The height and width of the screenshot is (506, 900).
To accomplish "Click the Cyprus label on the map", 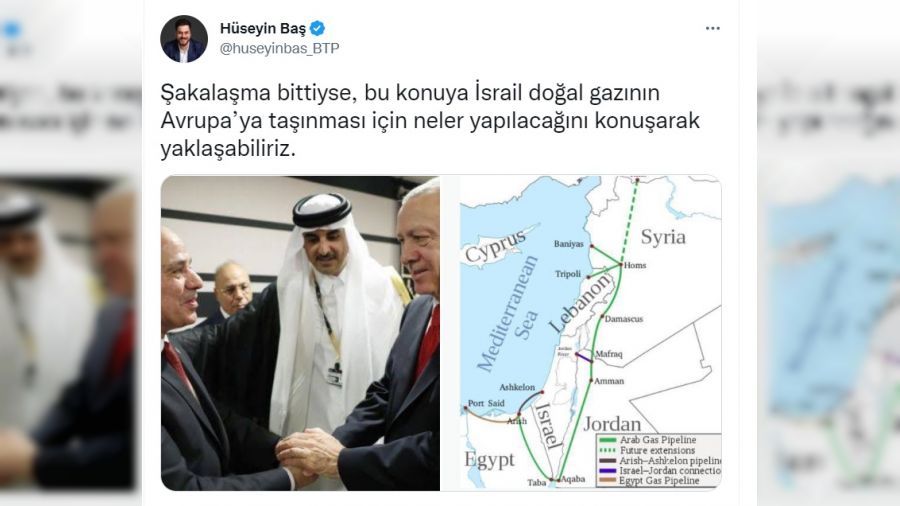I will coord(495,246).
